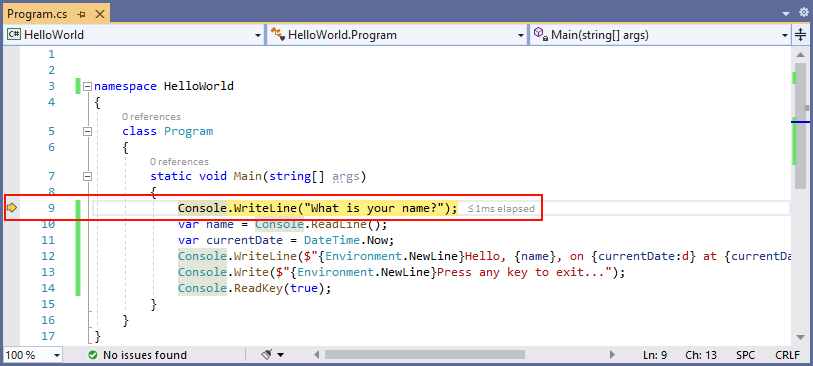
Task: Click the green check No issues icon
Action: click(x=93, y=355)
